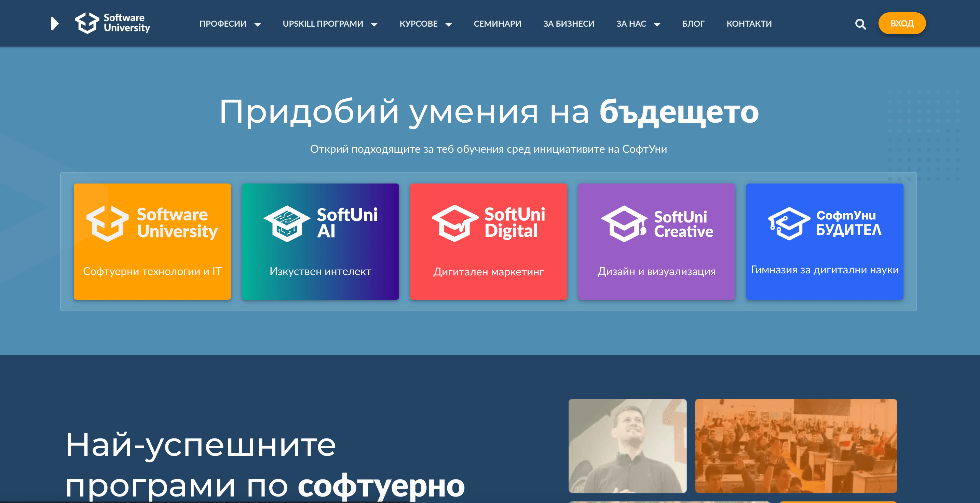Open Дигитален маркетинг card text
Viewport: 980px width, 503px height.
(489, 272)
